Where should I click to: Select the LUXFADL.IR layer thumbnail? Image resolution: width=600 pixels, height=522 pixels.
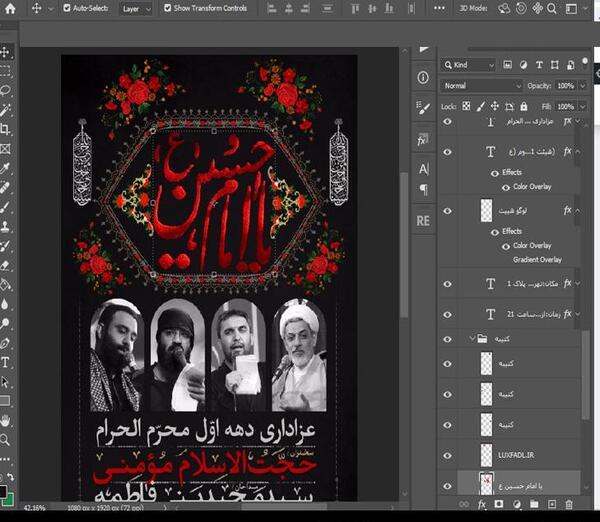coord(486,455)
